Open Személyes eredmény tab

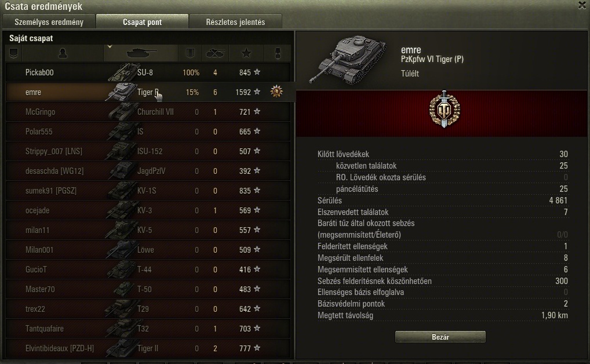pyautogui.click(x=49, y=22)
